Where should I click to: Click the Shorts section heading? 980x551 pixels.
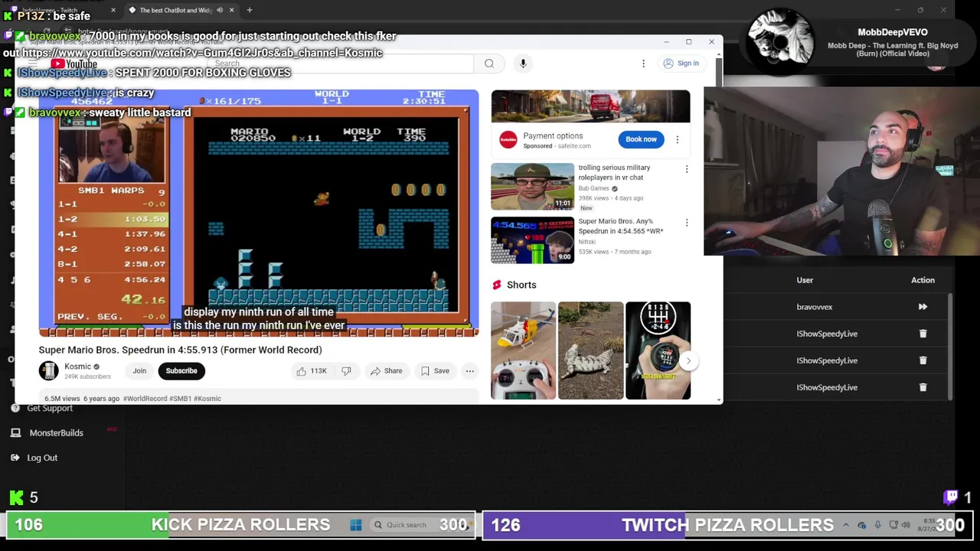(x=521, y=285)
